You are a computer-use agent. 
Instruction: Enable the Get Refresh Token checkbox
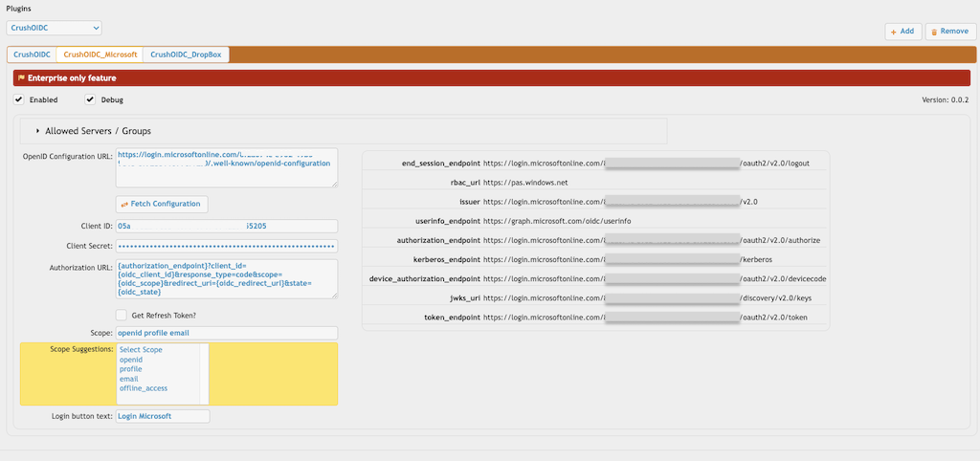(122, 315)
